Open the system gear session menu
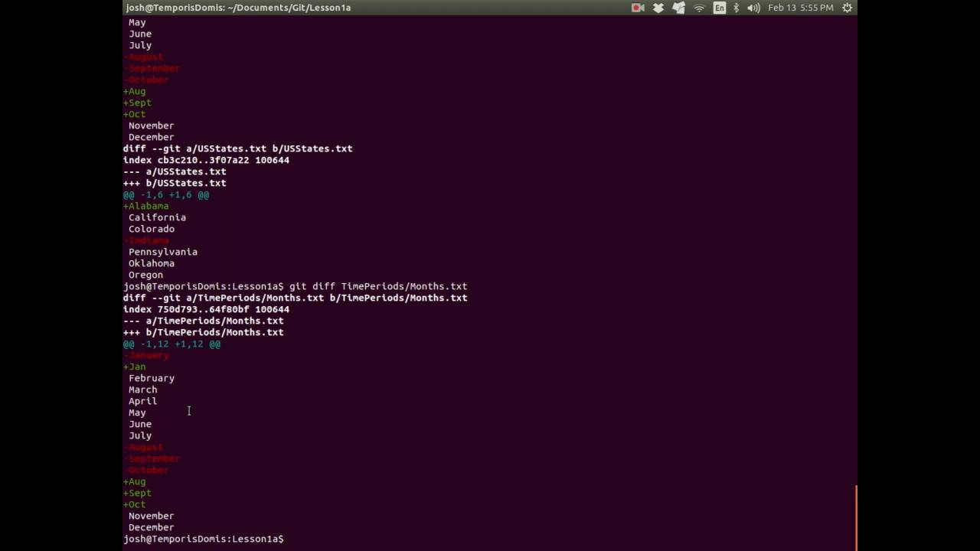This screenshot has width=980, height=551. pyautogui.click(x=848, y=8)
